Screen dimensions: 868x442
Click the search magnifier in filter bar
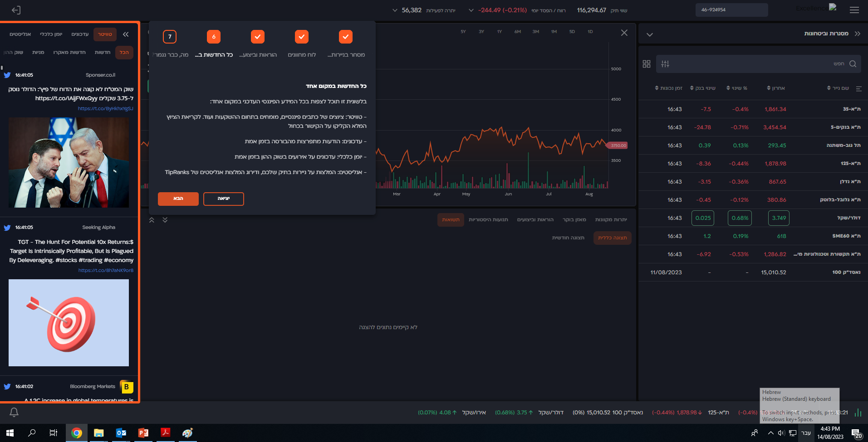[853, 64]
